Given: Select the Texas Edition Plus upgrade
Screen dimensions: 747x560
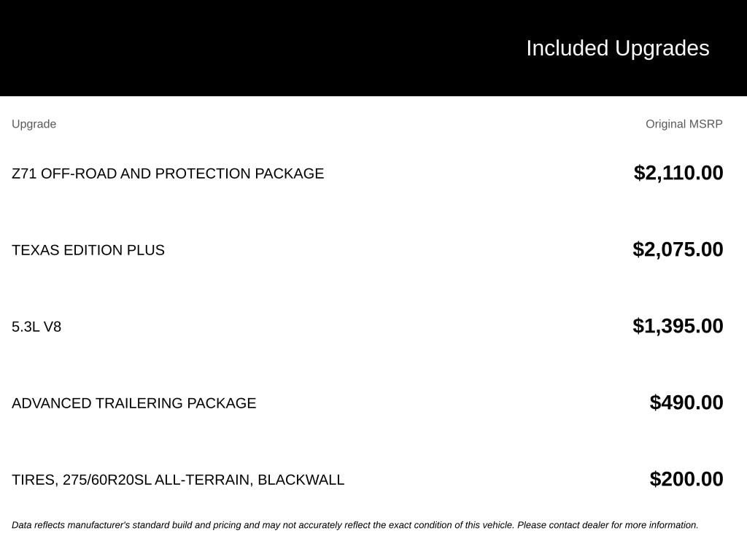Looking at the screenshot, I should (x=88, y=250).
